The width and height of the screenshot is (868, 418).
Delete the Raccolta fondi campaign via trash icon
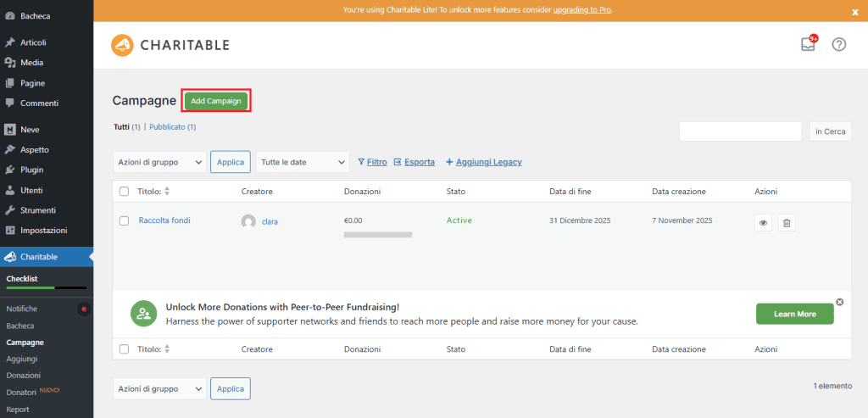pos(787,223)
